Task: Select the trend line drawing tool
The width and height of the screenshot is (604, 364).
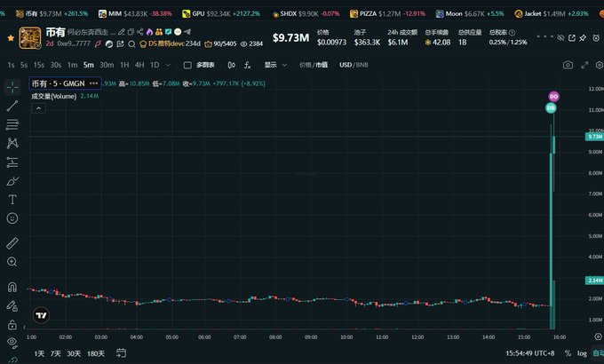Action: pos(12,106)
